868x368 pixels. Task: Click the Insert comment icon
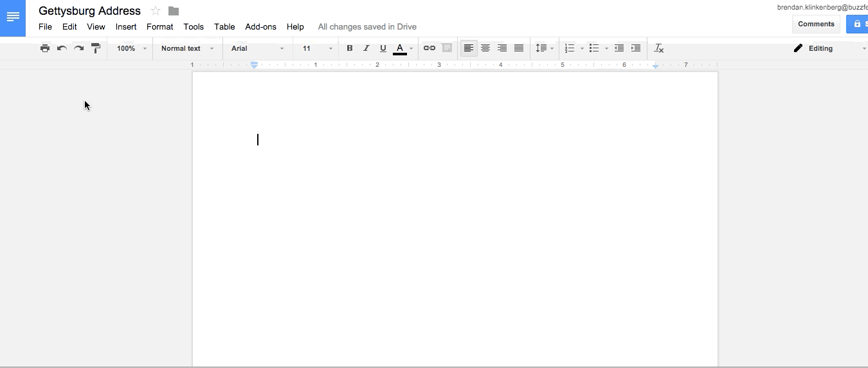[x=447, y=48]
